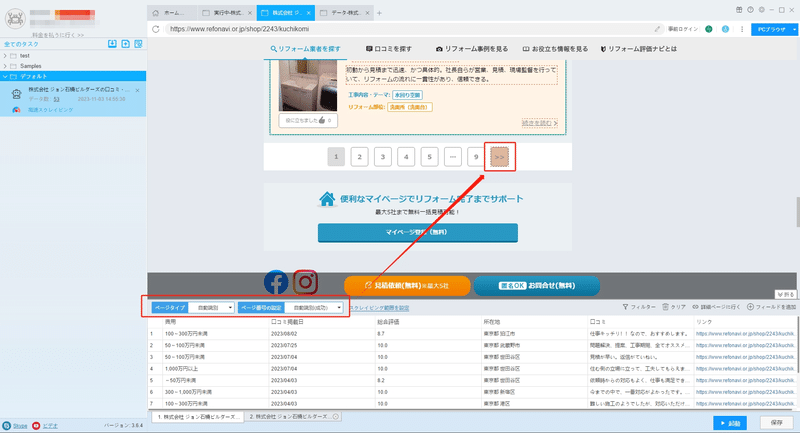The height and width of the screenshot is (433, 800).
Task: Click お問合せ(無料) blue button
Action: (x=536, y=286)
